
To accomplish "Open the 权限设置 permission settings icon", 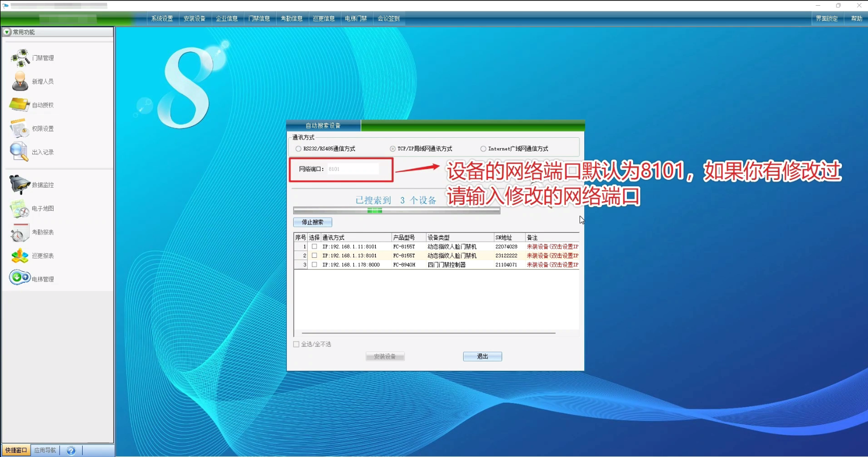I will [x=19, y=128].
